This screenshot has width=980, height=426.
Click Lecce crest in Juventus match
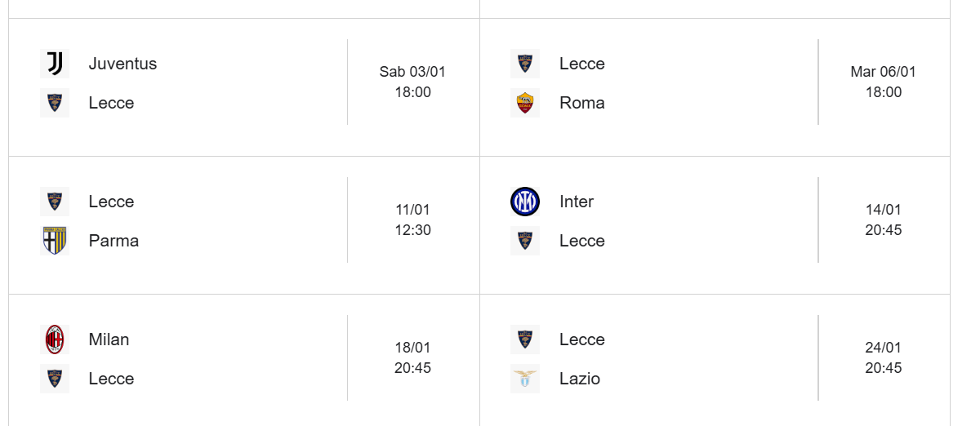55,103
